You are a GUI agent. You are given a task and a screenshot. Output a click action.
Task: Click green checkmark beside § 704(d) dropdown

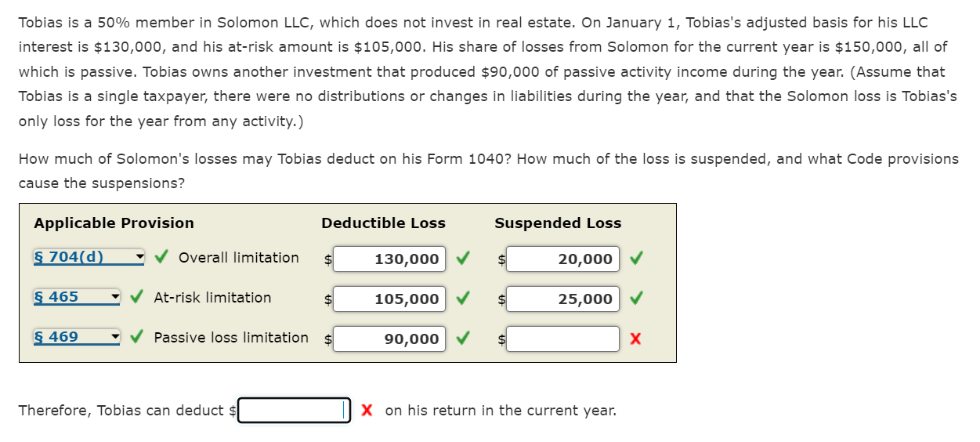point(161,257)
